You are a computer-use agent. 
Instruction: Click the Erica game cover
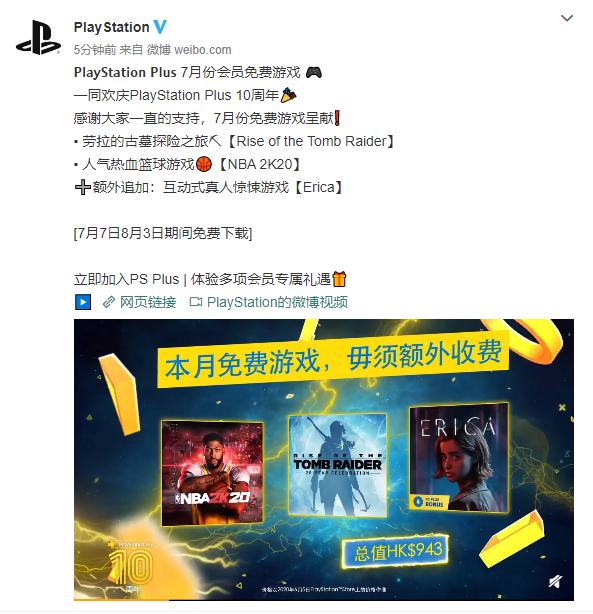(x=459, y=457)
